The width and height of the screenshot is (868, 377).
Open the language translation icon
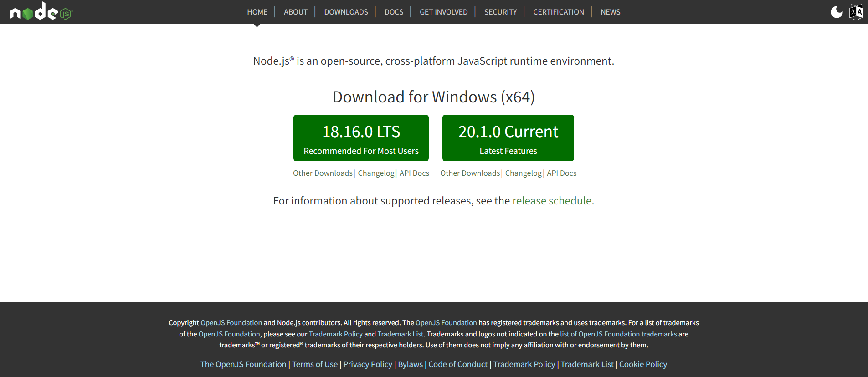tap(856, 12)
